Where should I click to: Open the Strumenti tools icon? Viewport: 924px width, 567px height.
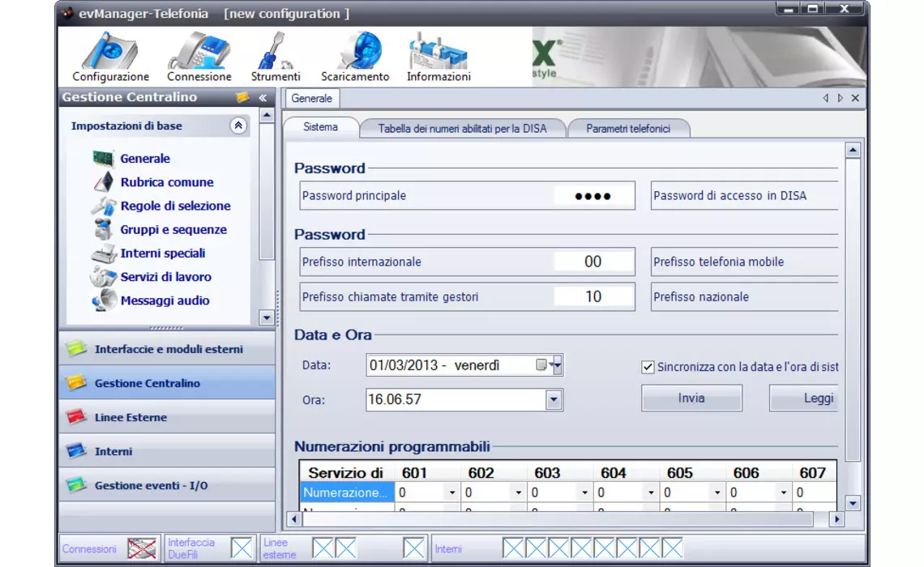click(276, 51)
